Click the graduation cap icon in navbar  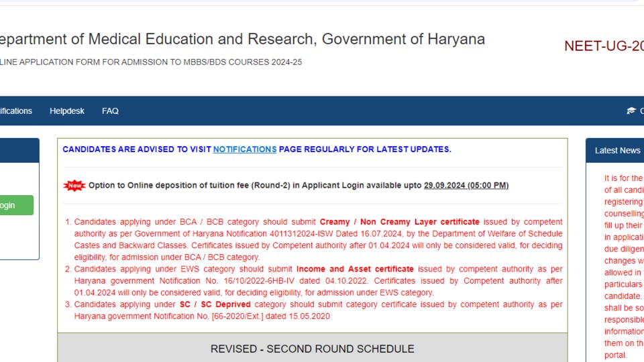[x=631, y=111]
